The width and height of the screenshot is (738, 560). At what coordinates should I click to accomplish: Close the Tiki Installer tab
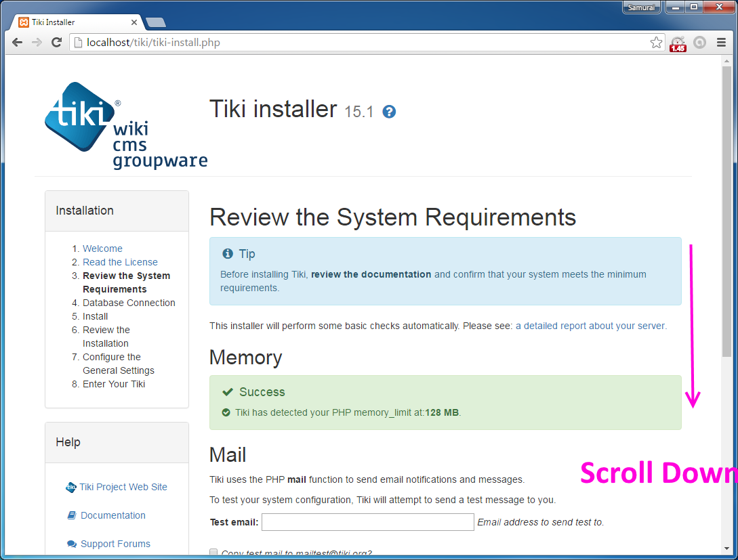(134, 22)
